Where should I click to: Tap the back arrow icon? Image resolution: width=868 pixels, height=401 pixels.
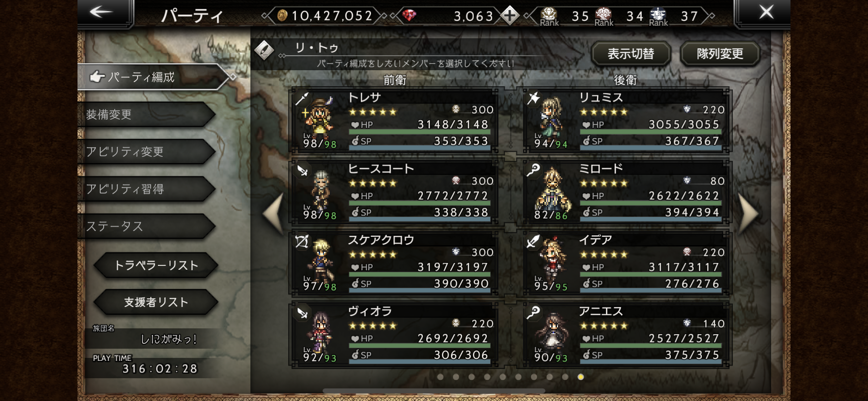[x=101, y=12]
